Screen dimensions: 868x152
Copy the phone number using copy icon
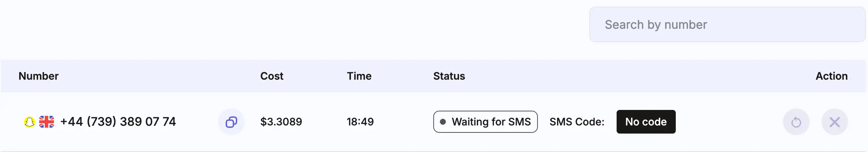click(231, 122)
